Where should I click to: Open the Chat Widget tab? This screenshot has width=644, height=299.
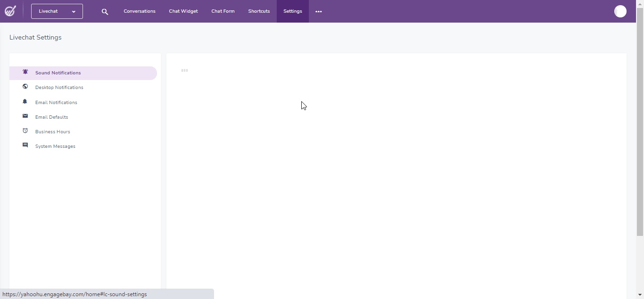coord(183,11)
